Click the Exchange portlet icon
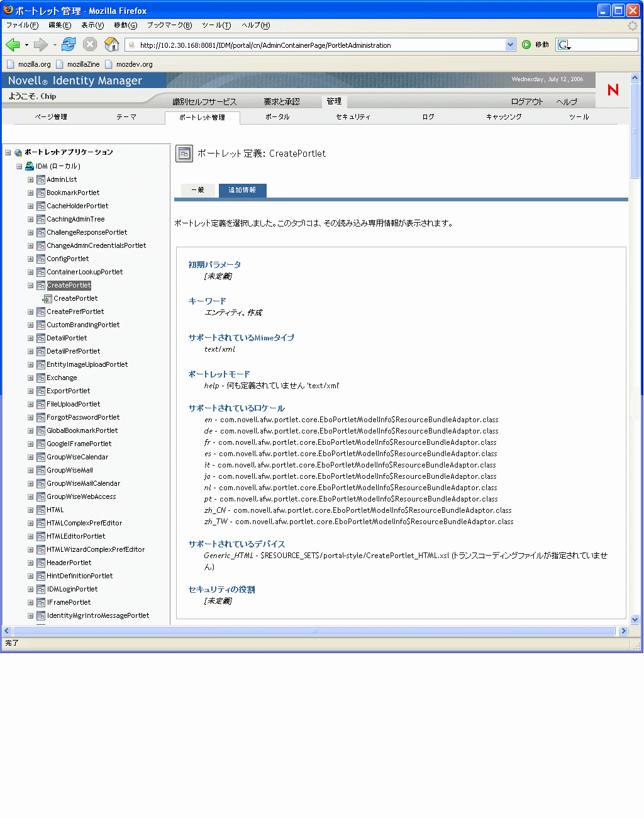644x818 pixels. point(41,378)
